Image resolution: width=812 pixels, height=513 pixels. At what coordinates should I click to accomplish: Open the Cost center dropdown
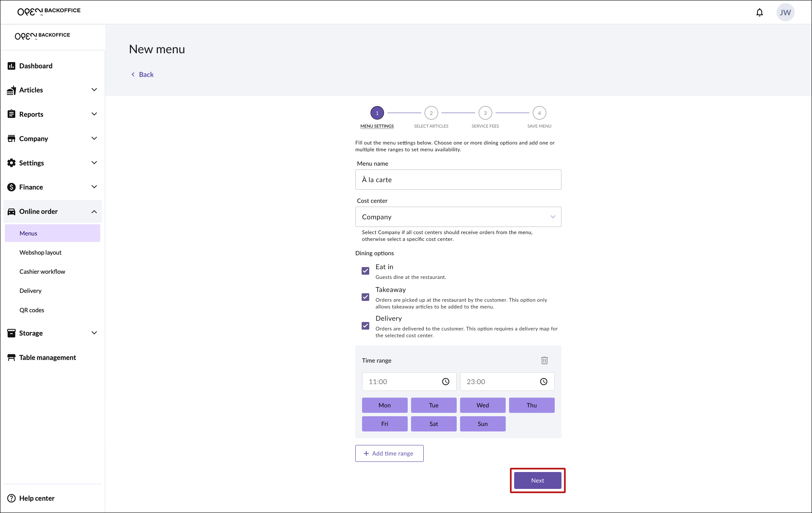click(x=458, y=217)
